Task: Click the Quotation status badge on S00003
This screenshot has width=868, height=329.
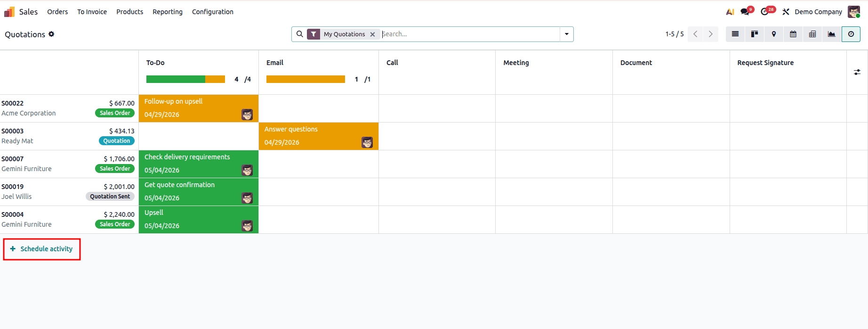Action: coord(117,141)
